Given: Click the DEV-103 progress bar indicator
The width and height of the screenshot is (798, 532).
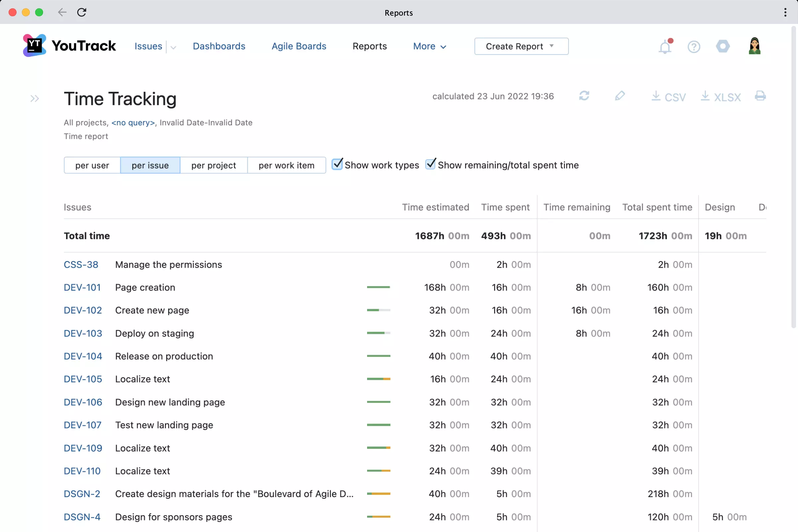Looking at the screenshot, I should [x=378, y=333].
